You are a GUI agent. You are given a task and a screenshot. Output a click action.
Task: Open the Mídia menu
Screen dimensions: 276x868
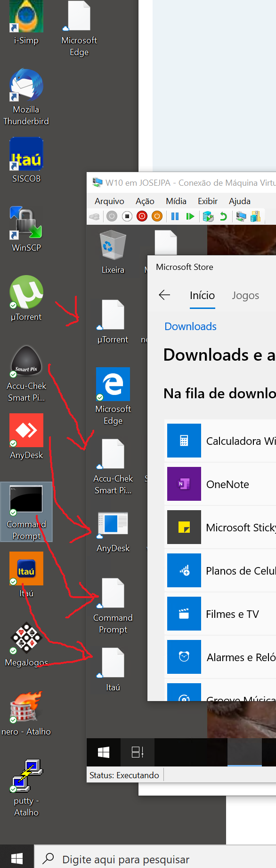coord(176,201)
